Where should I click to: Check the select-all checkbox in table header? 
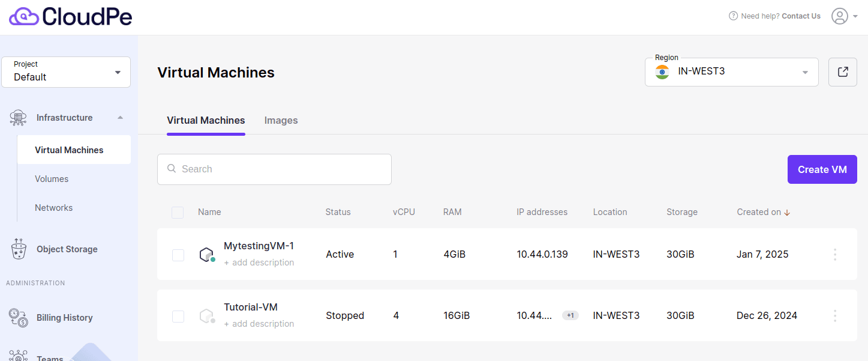coord(178,212)
